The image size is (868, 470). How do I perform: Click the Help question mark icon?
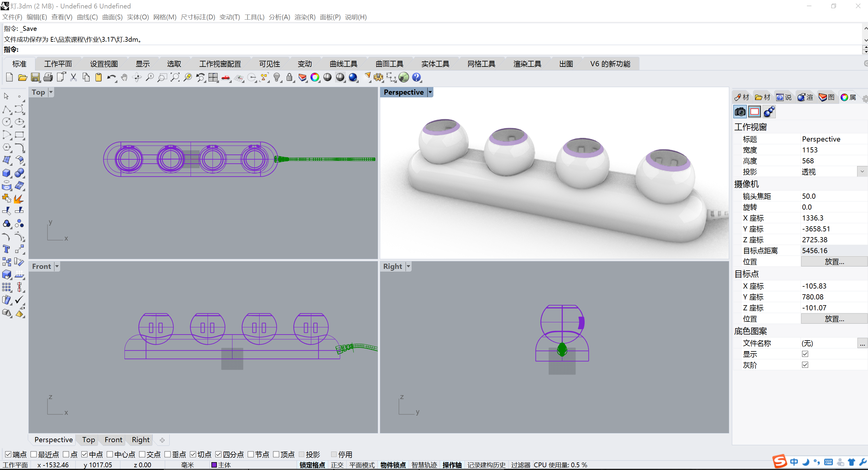pos(416,77)
